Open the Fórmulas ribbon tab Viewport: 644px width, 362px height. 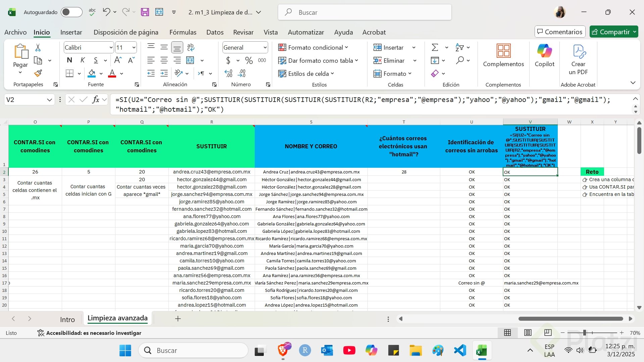pyautogui.click(x=183, y=32)
